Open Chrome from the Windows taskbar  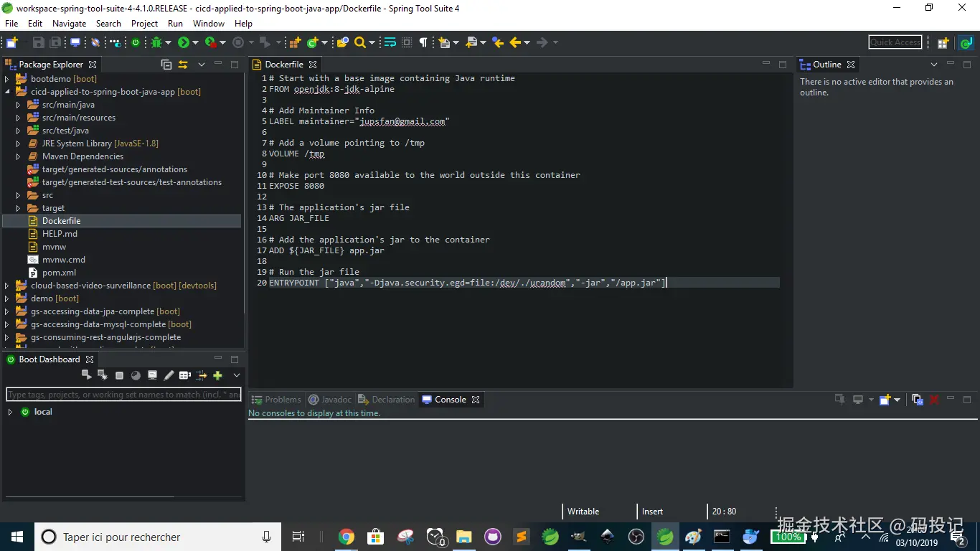pyautogui.click(x=347, y=537)
